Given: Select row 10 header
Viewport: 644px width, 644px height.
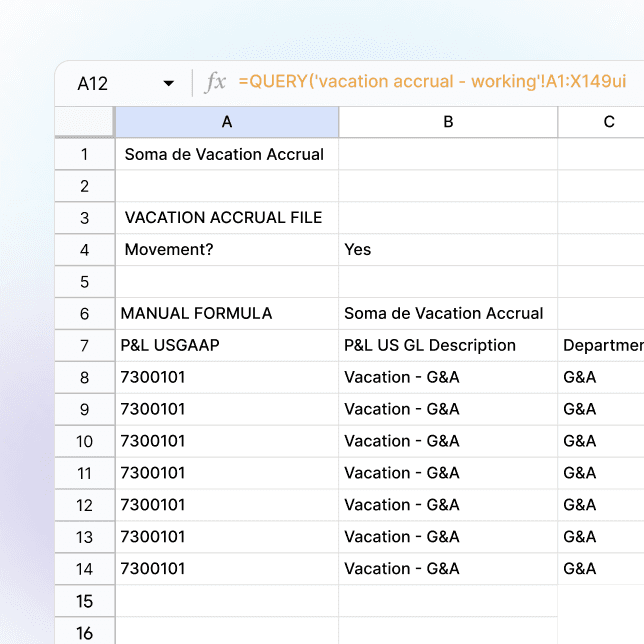Looking at the screenshot, I should pyautogui.click(x=84, y=442).
